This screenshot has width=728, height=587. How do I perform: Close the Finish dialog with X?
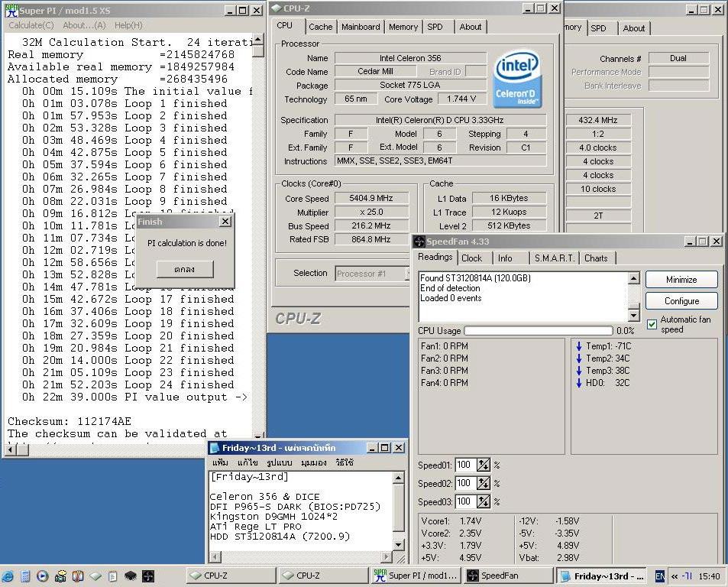(x=225, y=222)
